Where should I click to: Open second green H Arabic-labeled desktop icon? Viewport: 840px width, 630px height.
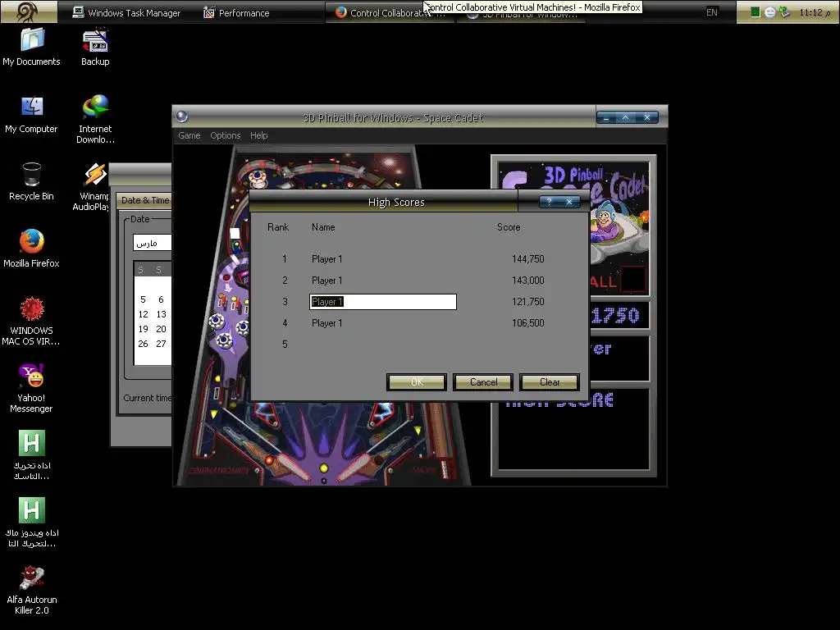coord(32,523)
